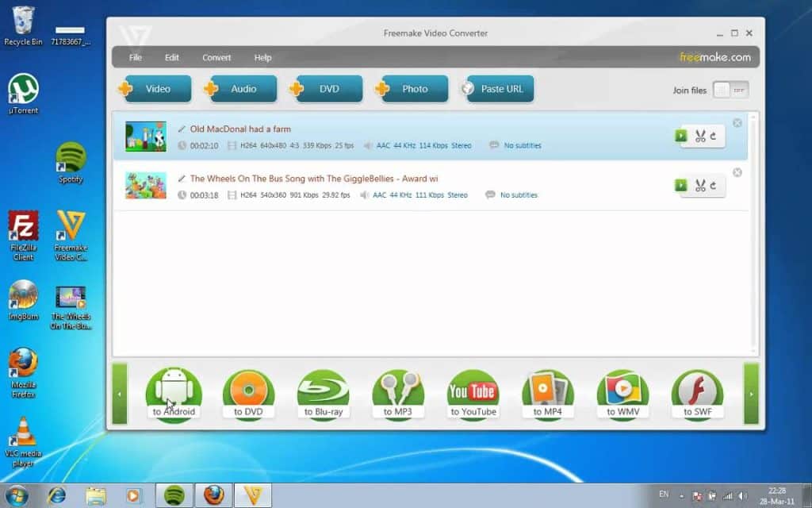Open scissors editor for Wheels On The Bus
The image size is (812, 508).
[x=700, y=186]
